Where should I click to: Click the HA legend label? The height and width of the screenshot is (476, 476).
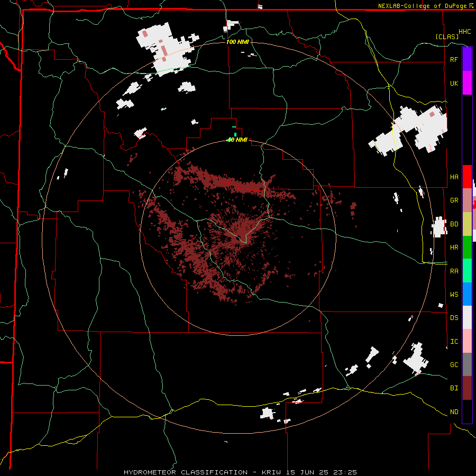click(454, 177)
